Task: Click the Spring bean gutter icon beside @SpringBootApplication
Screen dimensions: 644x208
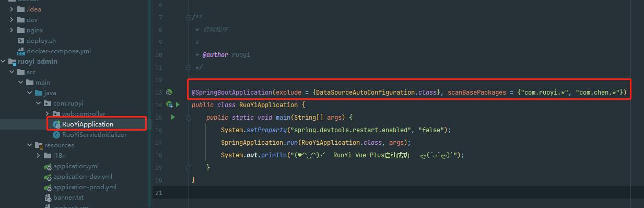Action: (x=169, y=93)
